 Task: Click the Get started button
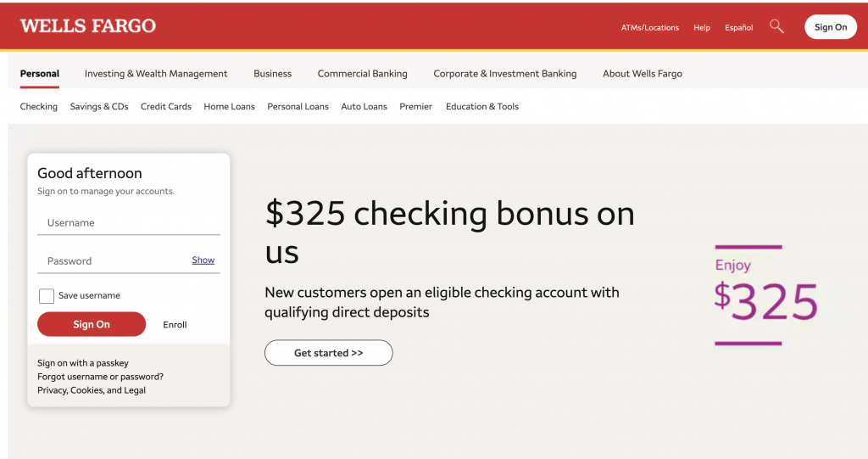328,353
